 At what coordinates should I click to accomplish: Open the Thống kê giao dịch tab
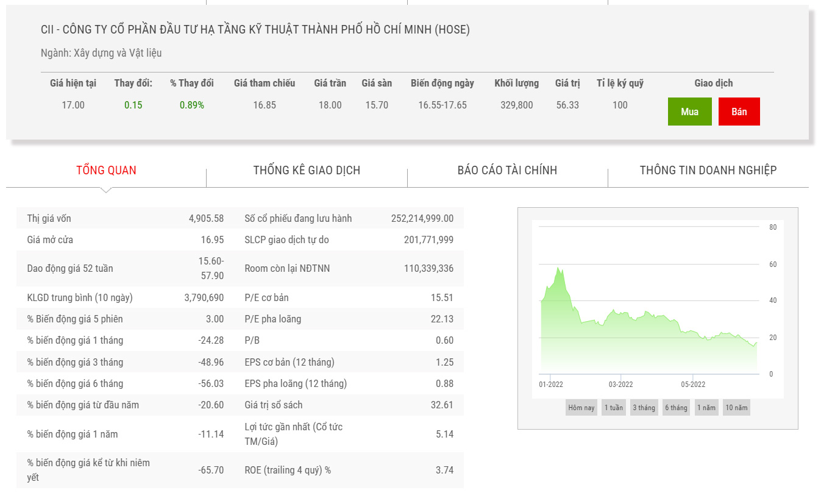(307, 170)
